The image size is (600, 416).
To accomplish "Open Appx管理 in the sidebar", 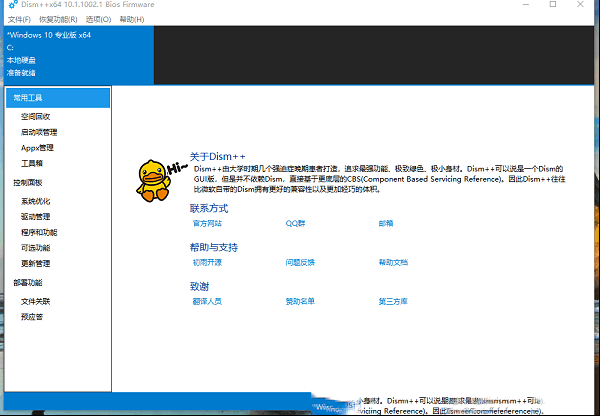I will [x=37, y=148].
